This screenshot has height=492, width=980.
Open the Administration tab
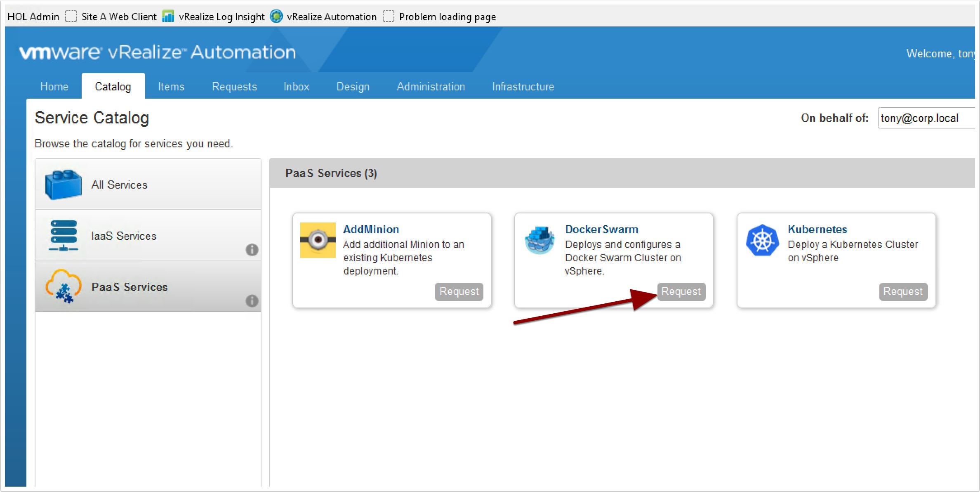(431, 87)
